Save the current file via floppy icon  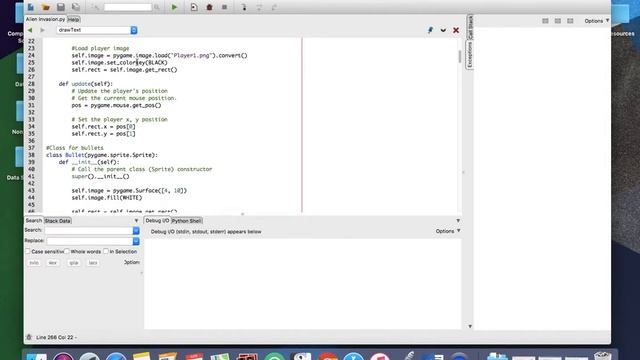coord(61,7)
